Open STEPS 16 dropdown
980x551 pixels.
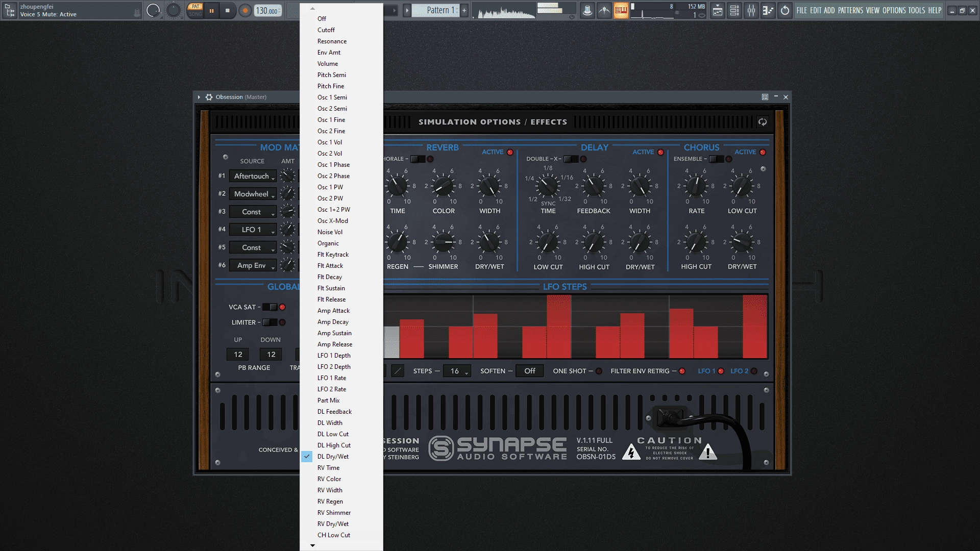tap(457, 371)
